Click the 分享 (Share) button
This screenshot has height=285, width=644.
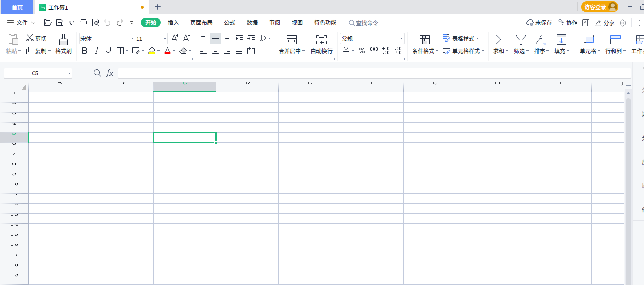pyautogui.click(x=604, y=23)
